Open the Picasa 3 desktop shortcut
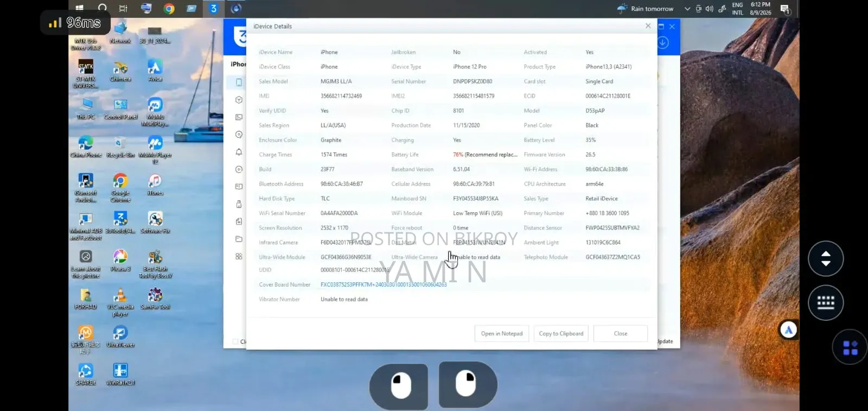 (120, 261)
